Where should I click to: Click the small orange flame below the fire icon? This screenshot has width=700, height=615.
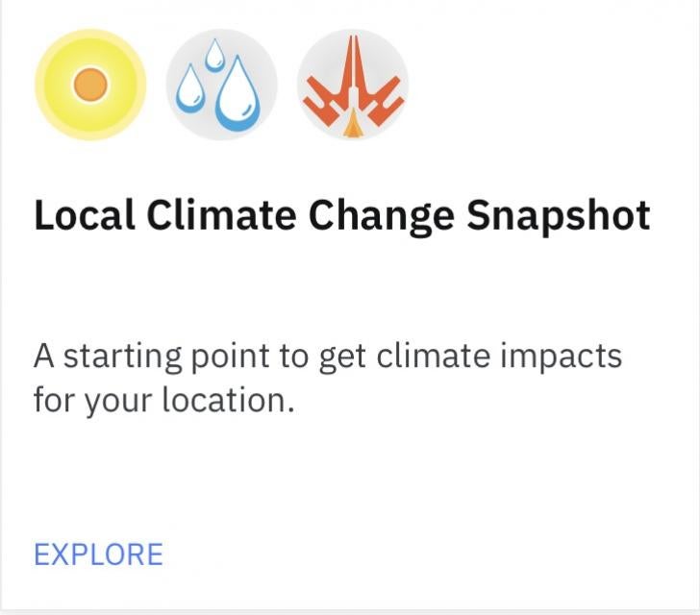coord(352,123)
